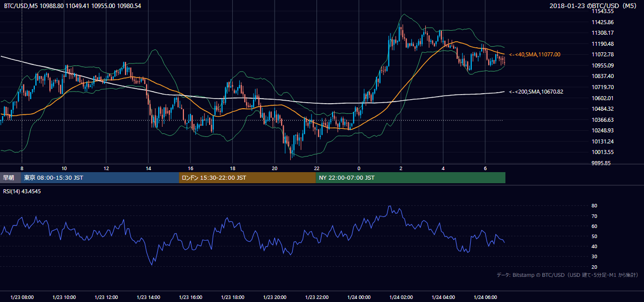
Task: Click the RSI scale value 40
Action: (594, 246)
